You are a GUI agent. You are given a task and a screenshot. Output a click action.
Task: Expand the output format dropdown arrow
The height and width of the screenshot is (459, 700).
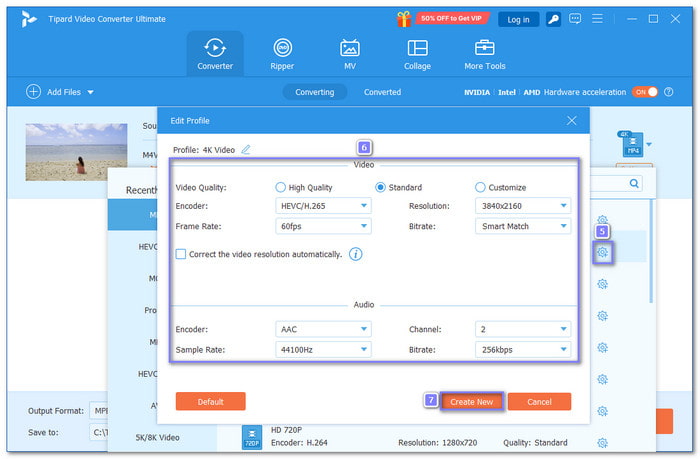[649, 144]
